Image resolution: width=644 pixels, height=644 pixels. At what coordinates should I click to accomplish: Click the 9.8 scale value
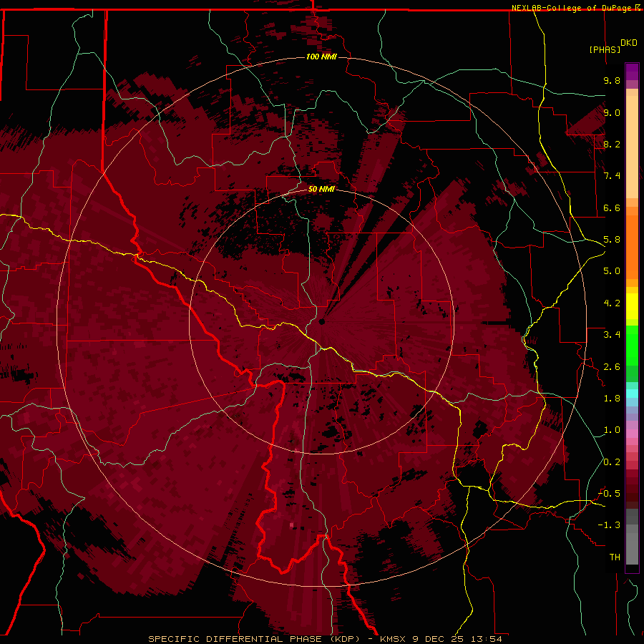[x=612, y=80]
